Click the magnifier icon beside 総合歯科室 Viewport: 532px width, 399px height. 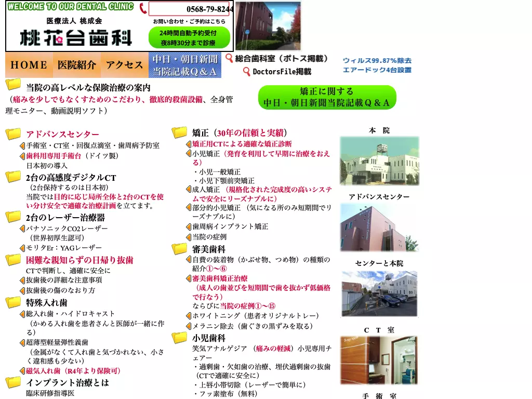229,58
